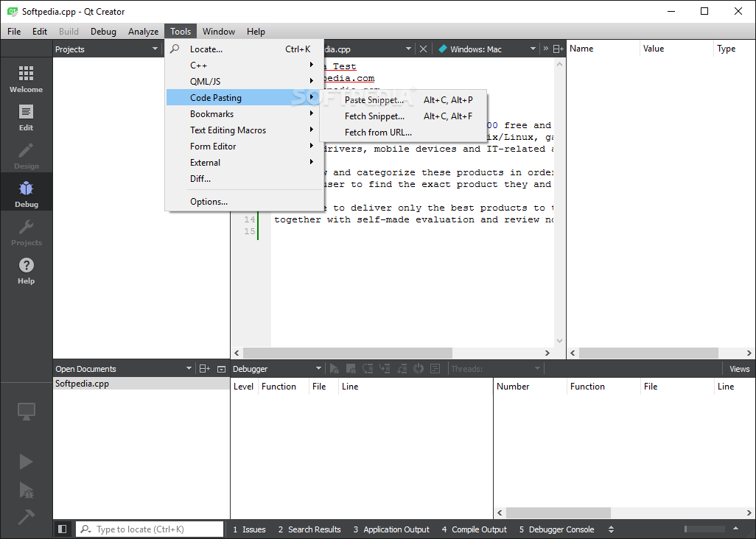Open the Welcome mode
Image resolution: width=756 pixels, height=539 pixels.
(26, 79)
